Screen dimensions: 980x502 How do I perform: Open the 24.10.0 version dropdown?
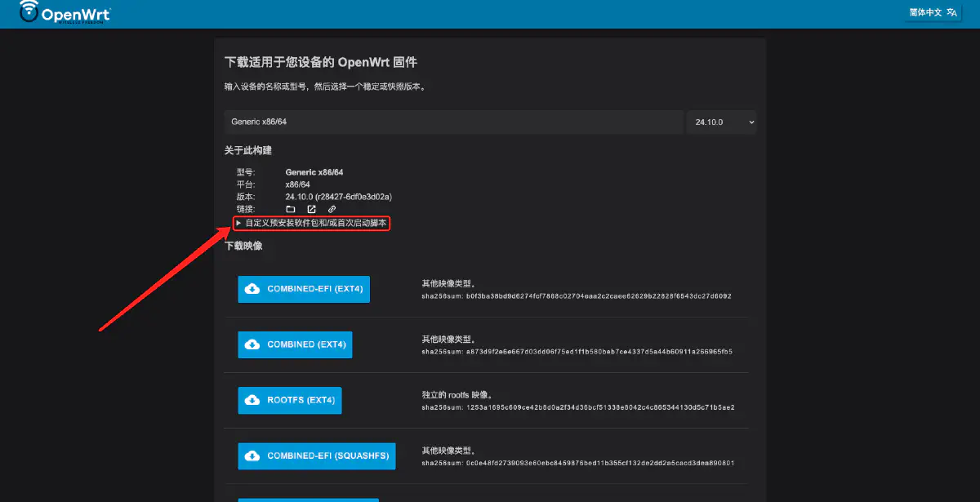click(x=722, y=122)
